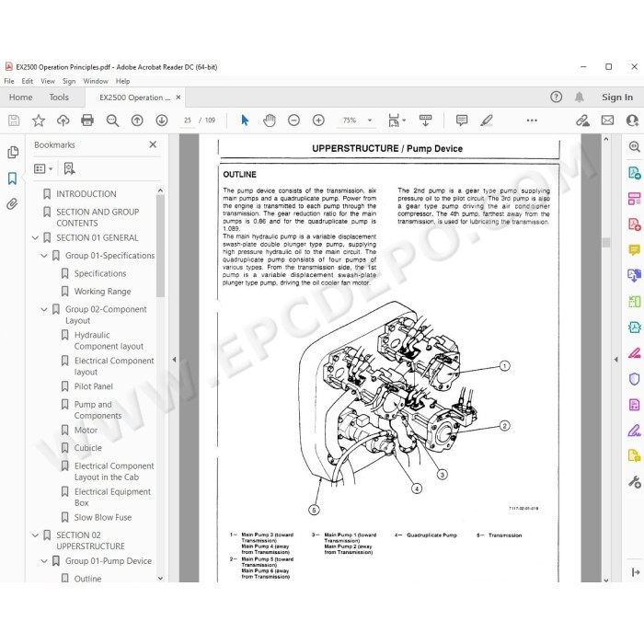Click the Sign In button

(617, 98)
